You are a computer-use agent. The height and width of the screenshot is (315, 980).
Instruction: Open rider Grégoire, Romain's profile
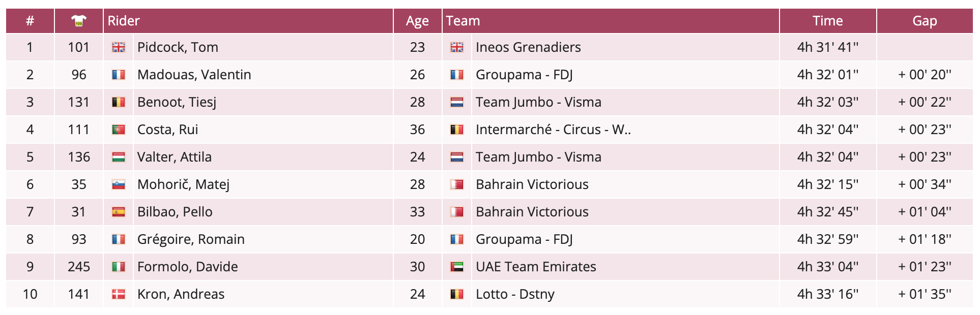pyautogui.click(x=191, y=239)
